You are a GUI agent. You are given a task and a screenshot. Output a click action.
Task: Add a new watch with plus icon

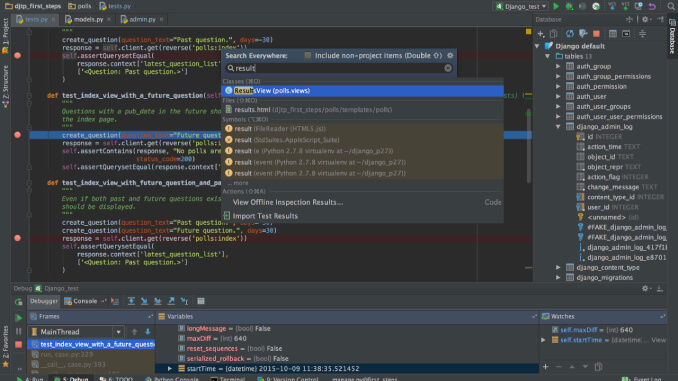pos(545,367)
